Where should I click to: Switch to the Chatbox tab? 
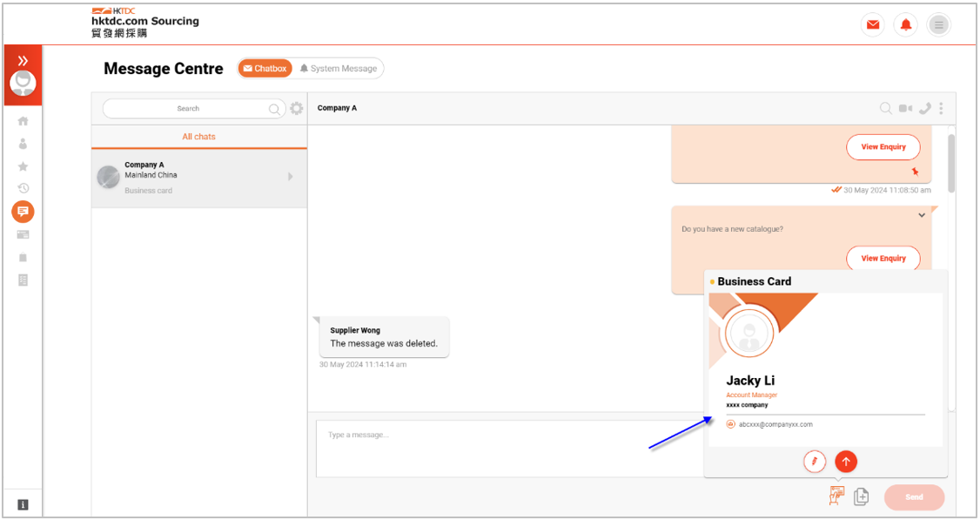point(265,68)
